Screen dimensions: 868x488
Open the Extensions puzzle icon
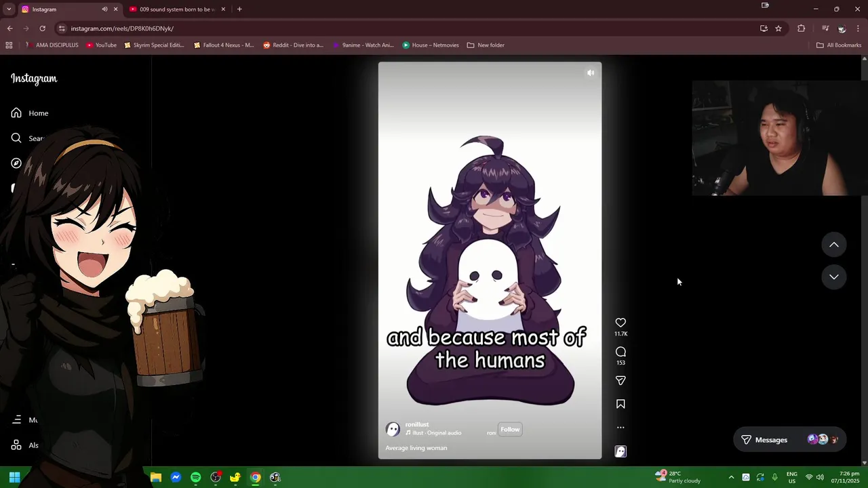(x=802, y=28)
